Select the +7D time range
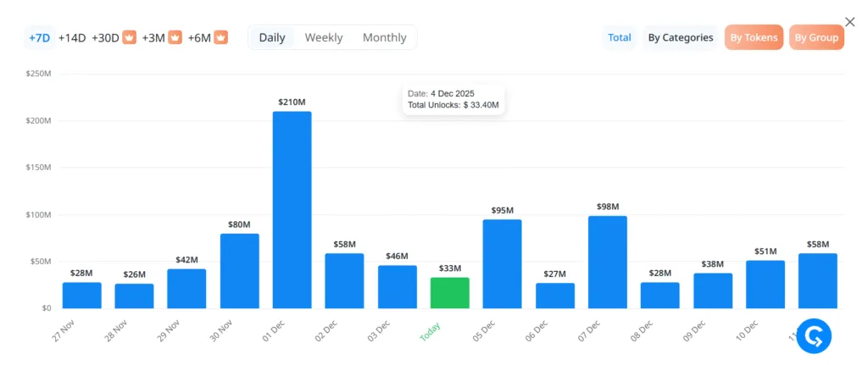 pos(39,37)
